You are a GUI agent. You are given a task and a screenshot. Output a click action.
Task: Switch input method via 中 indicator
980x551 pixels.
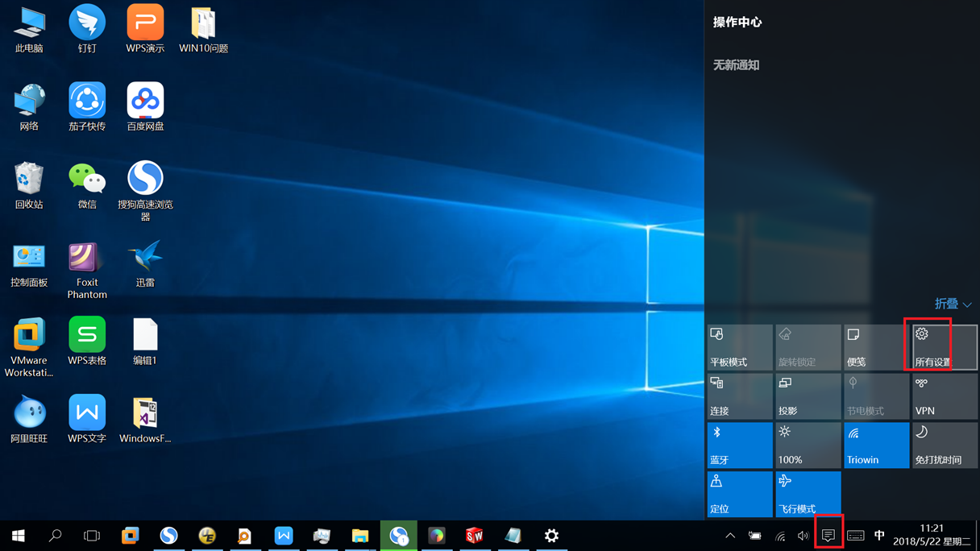[x=879, y=536]
